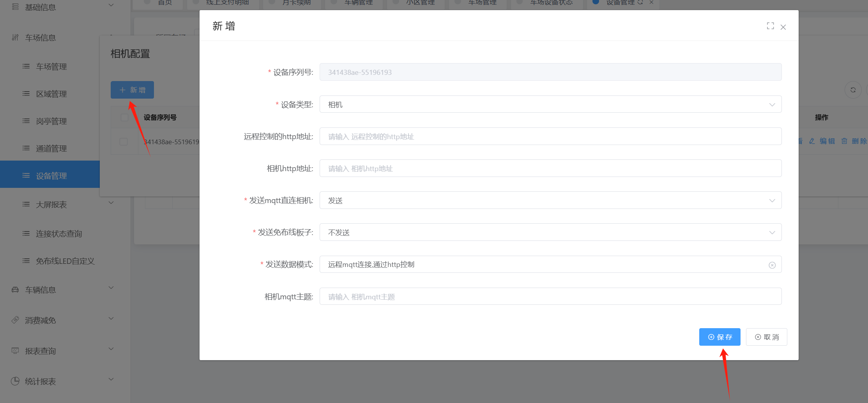Click the 删除 delete icon link in table row

pos(854,141)
